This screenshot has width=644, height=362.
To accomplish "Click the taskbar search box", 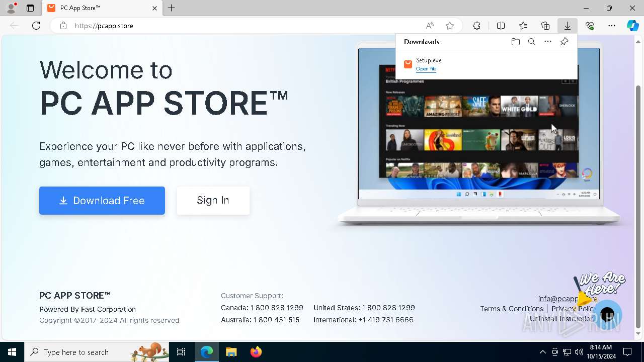I will click(97, 352).
